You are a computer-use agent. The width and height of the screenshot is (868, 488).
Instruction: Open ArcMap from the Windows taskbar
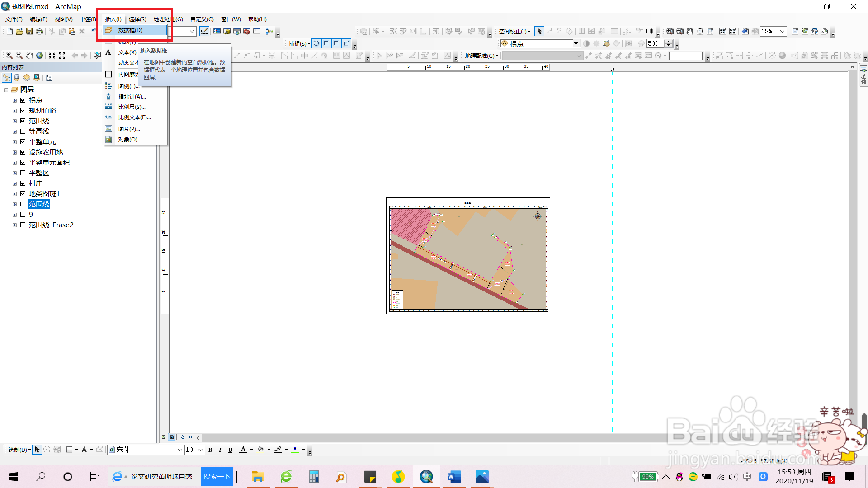tap(426, 477)
